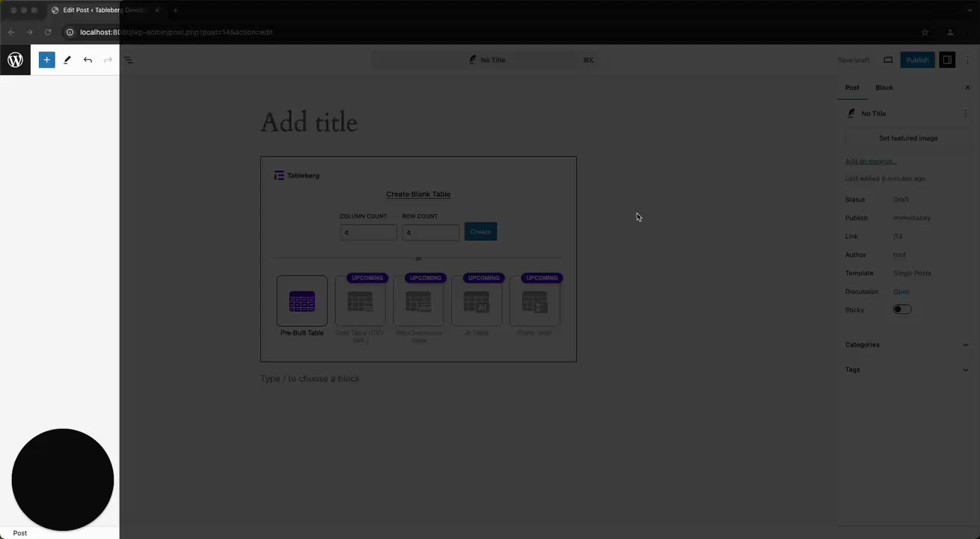Open a new browser tab
Viewport: 980px width, 539px height.
point(175,10)
